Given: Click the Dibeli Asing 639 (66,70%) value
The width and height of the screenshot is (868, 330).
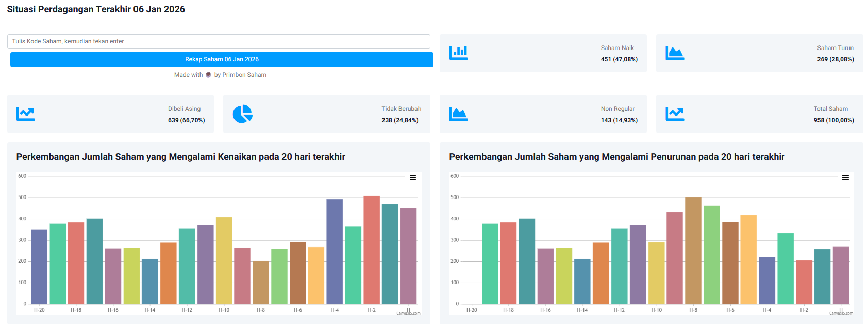Looking at the screenshot, I should [x=186, y=120].
